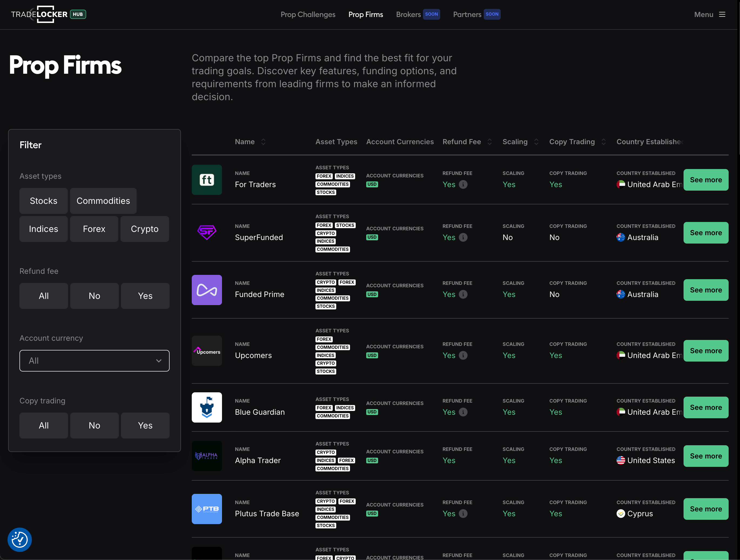This screenshot has height=560, width=740.
Task: Open the Prop Challenges nav item
Action: [308, 14]
